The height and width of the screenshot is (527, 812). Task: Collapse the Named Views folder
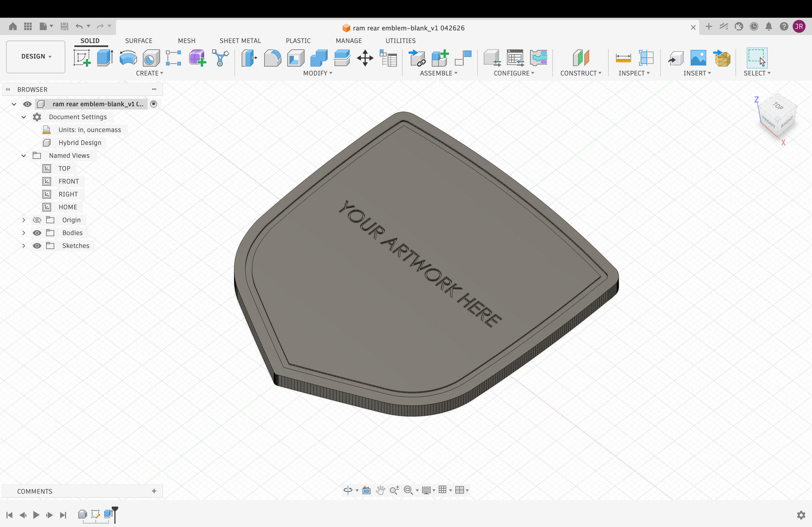(23, 155)
